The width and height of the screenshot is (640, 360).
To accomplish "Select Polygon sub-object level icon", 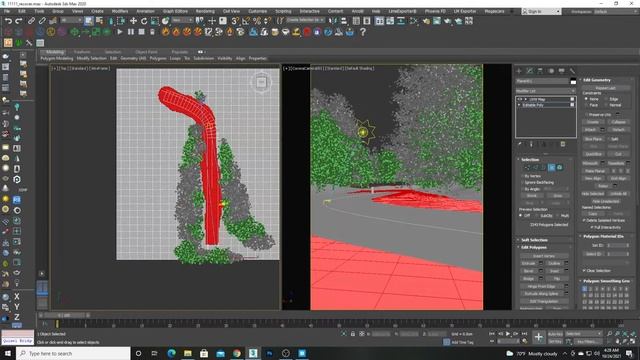I will pos(551,167).
